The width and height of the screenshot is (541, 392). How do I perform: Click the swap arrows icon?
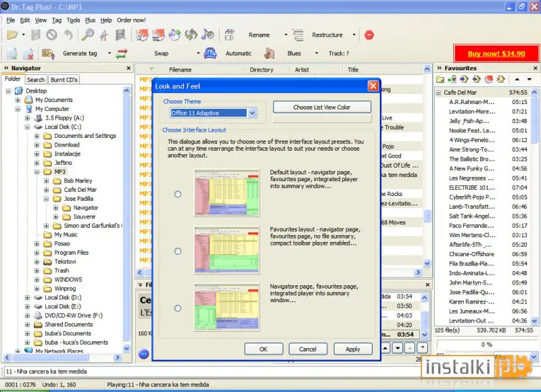click(122, 53)
